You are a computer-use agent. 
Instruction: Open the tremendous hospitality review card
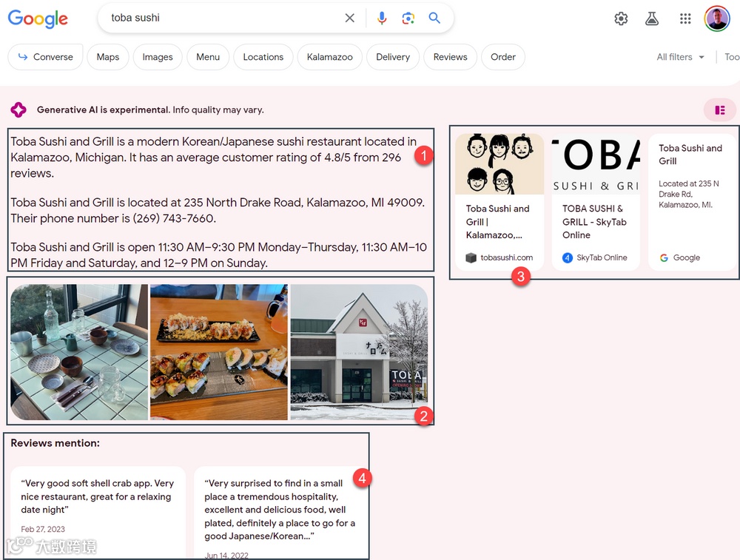coord(280,512)
